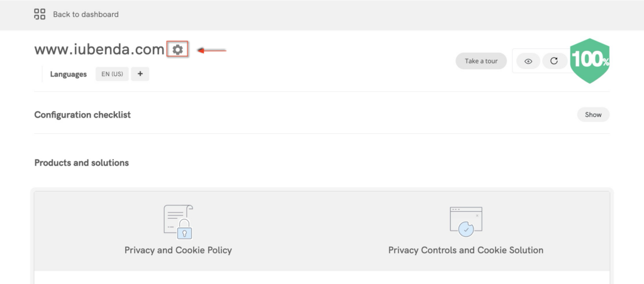Start the "Take a tour" walkthrough
The width and height of the screenshot is (644, 284).
click(481, 61)
